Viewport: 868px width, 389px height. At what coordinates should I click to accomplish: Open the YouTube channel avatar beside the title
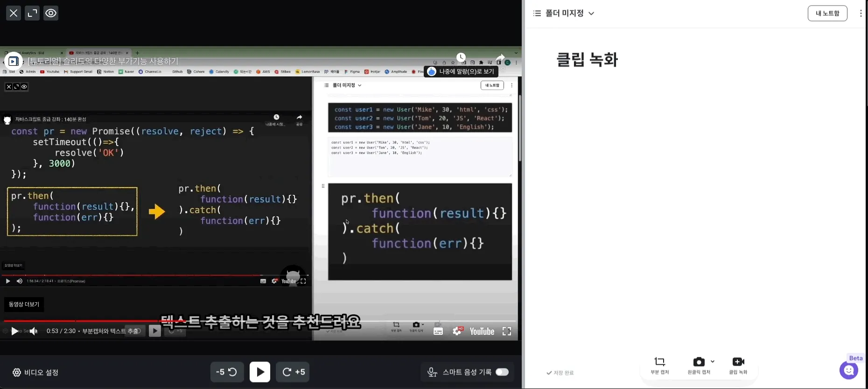pos(13,61)
